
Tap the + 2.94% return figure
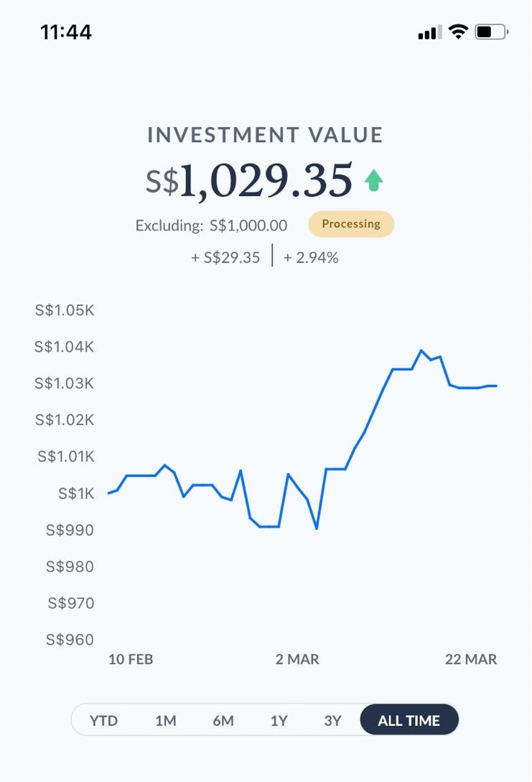pyautogui.click(x=311, y=257)
